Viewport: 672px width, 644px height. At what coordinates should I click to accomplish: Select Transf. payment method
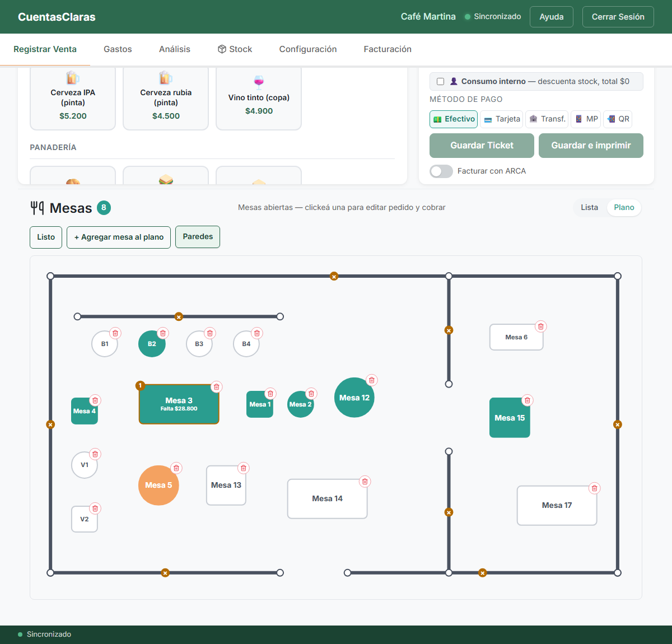[x=547, y=119]
